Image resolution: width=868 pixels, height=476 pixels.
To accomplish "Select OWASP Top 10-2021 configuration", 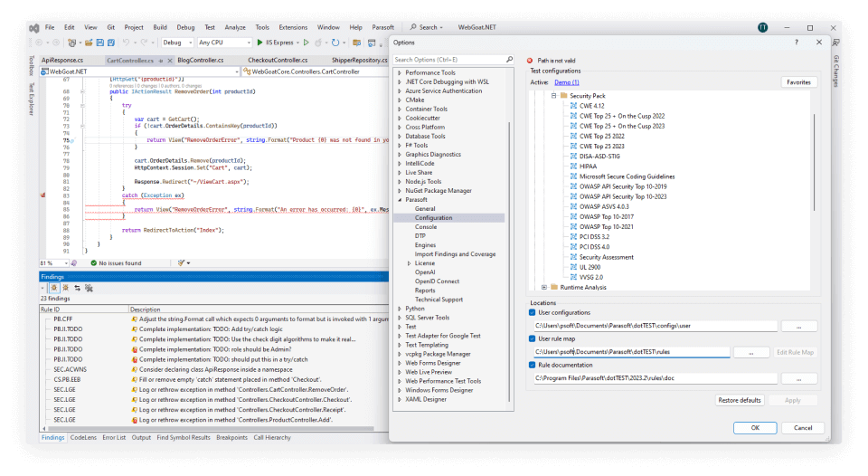I will point(606,226).
